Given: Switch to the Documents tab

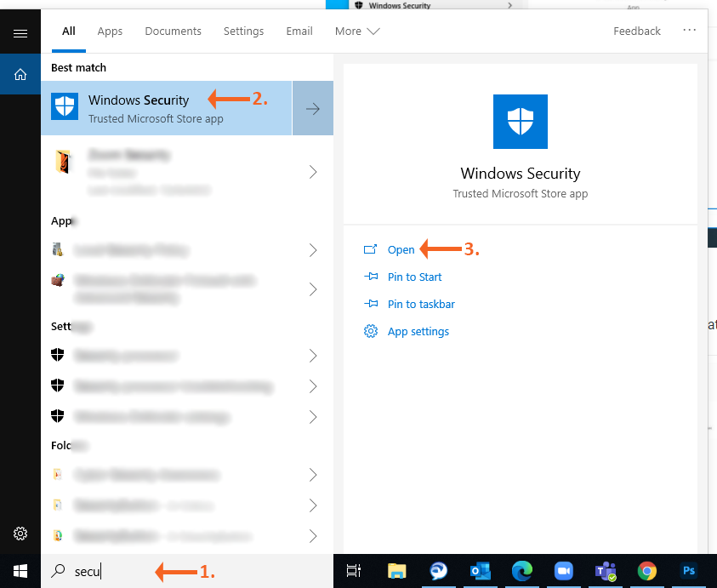Looking at the screenshot, I should [173, 31].
